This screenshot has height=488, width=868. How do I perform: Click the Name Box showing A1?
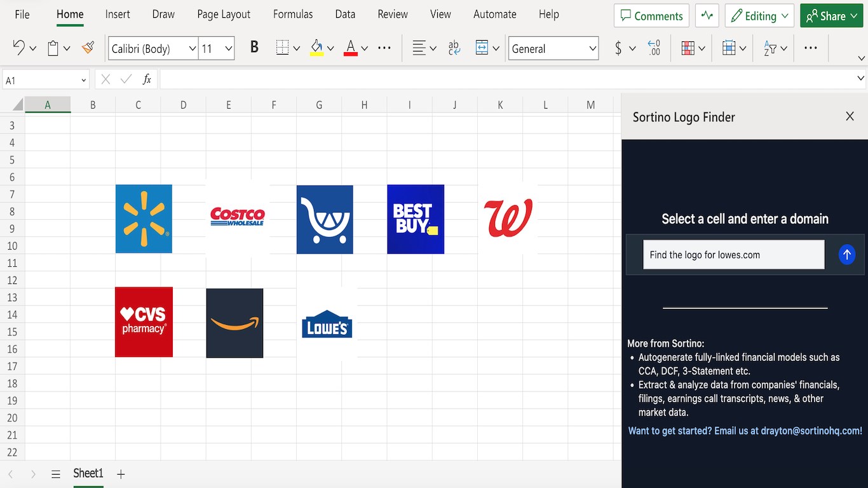click(44, 80)
